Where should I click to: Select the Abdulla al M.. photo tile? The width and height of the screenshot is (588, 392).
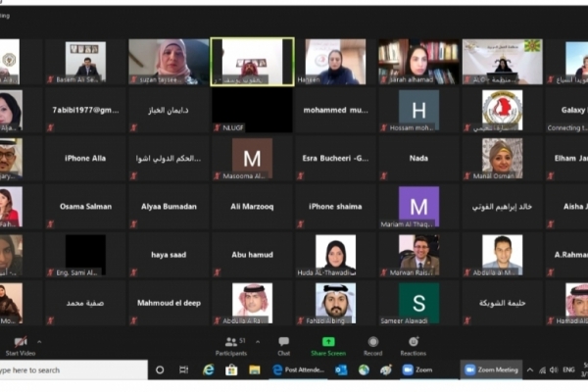[x=502, y=255]
